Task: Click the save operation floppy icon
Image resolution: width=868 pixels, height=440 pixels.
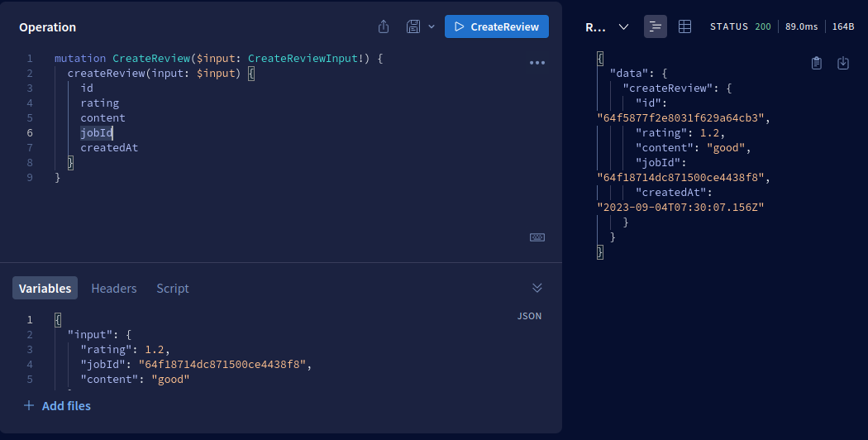Action: coord(413,26)
